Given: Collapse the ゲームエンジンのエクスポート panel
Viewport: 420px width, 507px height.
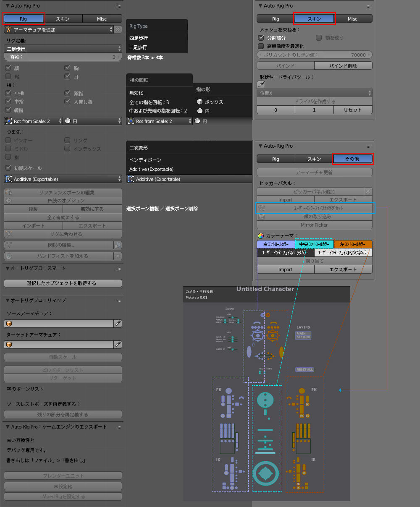Looking at the screenshot, I should tap(8, 427).
